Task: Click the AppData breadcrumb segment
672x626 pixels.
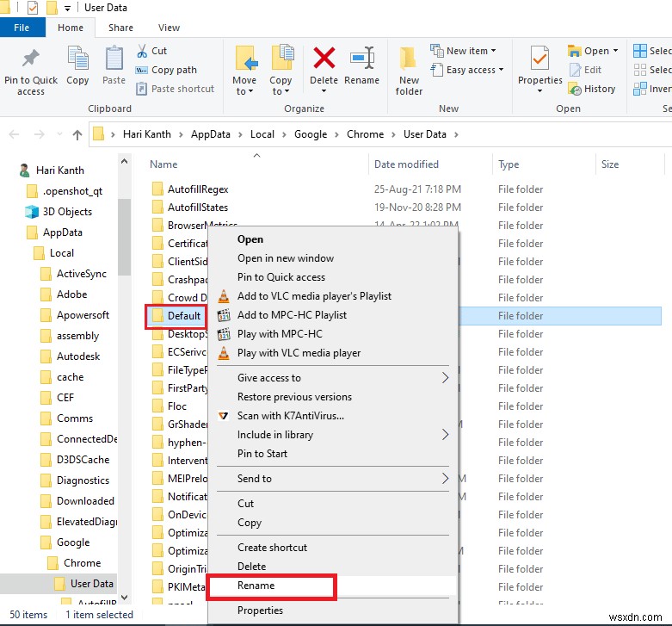Action: click(x=211, y=134)
